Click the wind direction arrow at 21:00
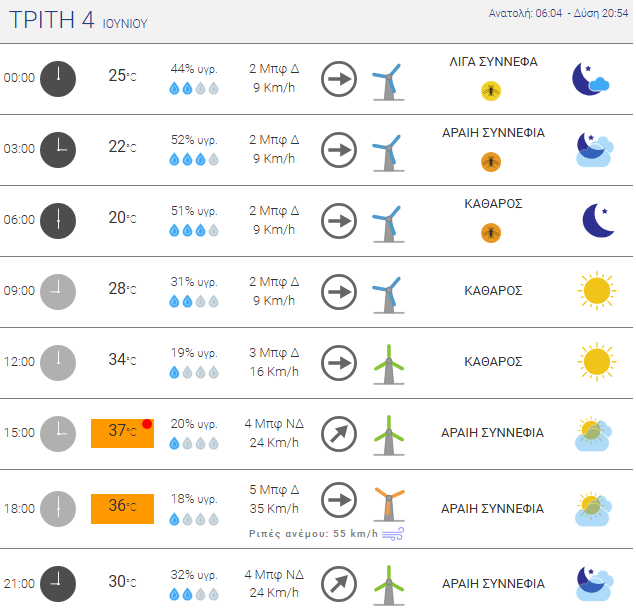 pos(339,584)
